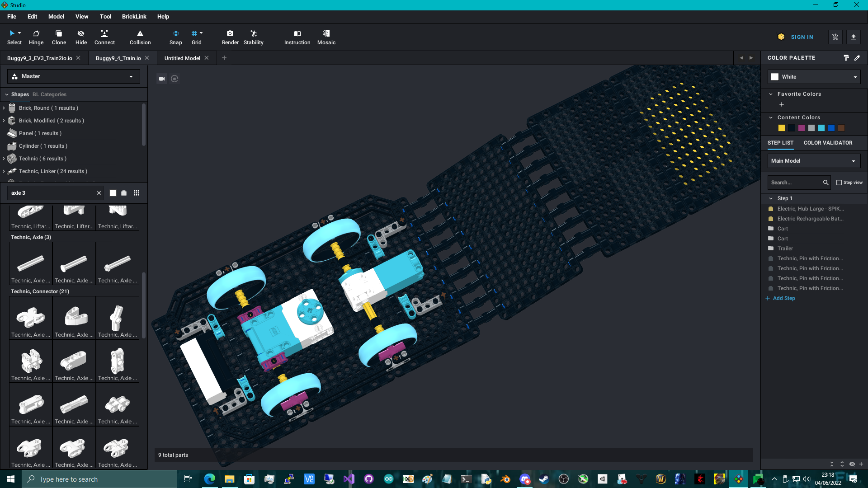Toggle hidden parts eye icon in step list
Image resolution: width=868 pixels, height=488 pixels.
[x=852, y=464]
